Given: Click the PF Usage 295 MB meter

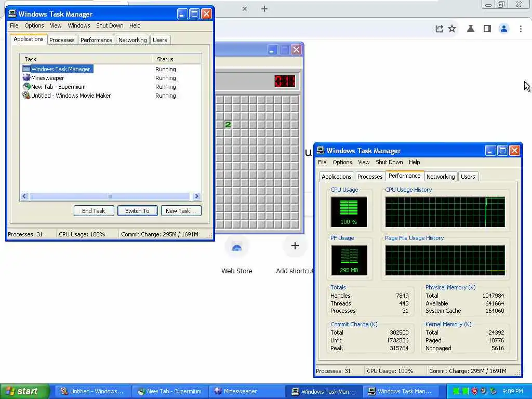Looking at the screenshot, I should click(x=349, y=261).
